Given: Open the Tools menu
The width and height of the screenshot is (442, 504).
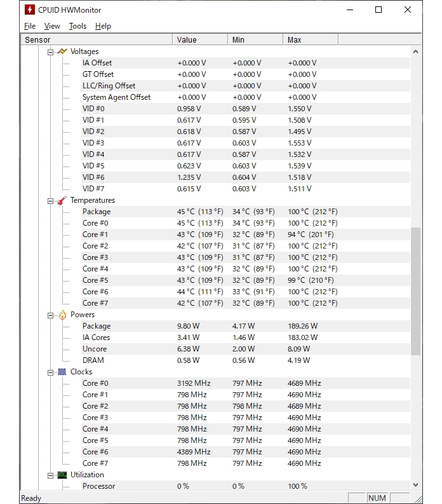Looking at the screenshot, I should 77,26.
